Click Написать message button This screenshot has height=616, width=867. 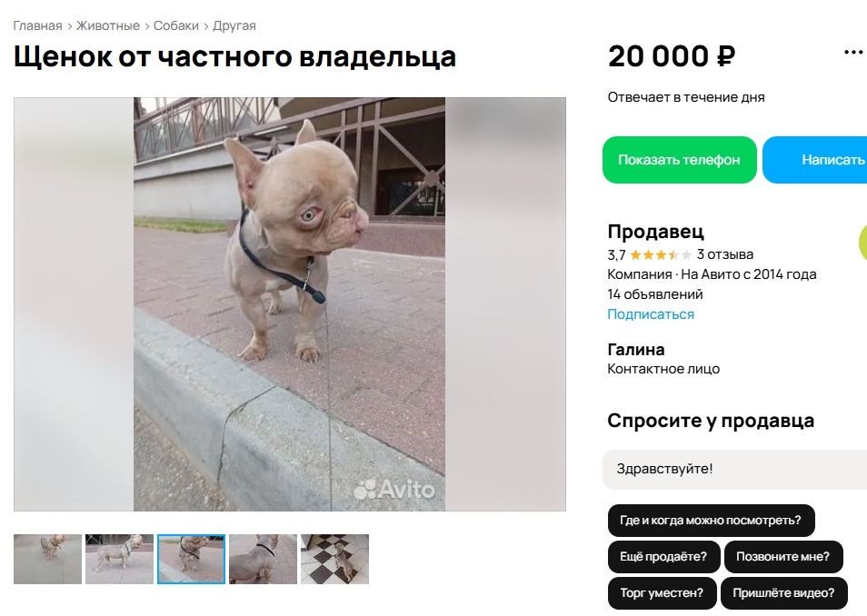[814, 160]
